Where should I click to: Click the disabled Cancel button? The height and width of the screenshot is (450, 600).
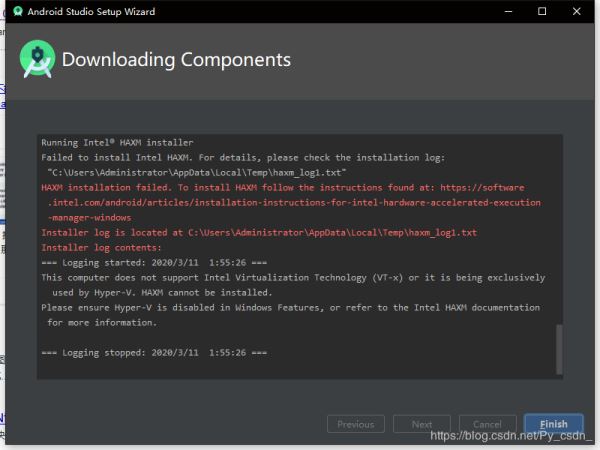(x=487, y=424)
